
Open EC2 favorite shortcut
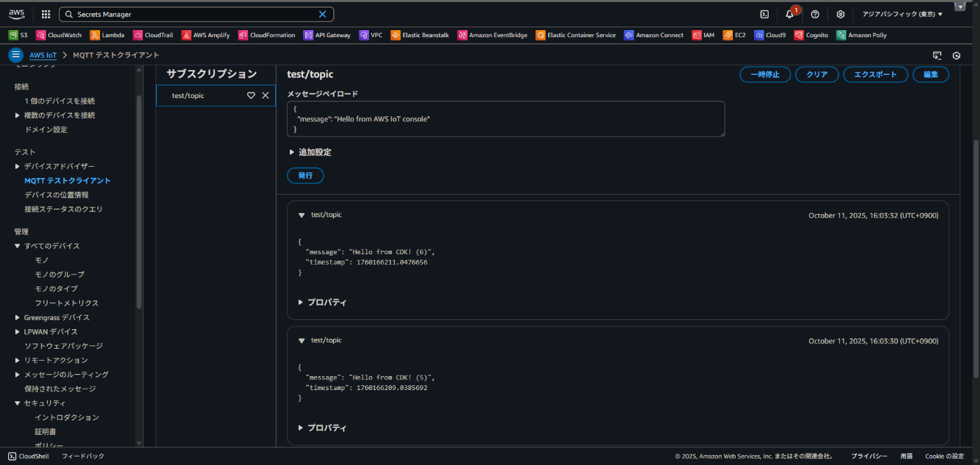(734, 35)
